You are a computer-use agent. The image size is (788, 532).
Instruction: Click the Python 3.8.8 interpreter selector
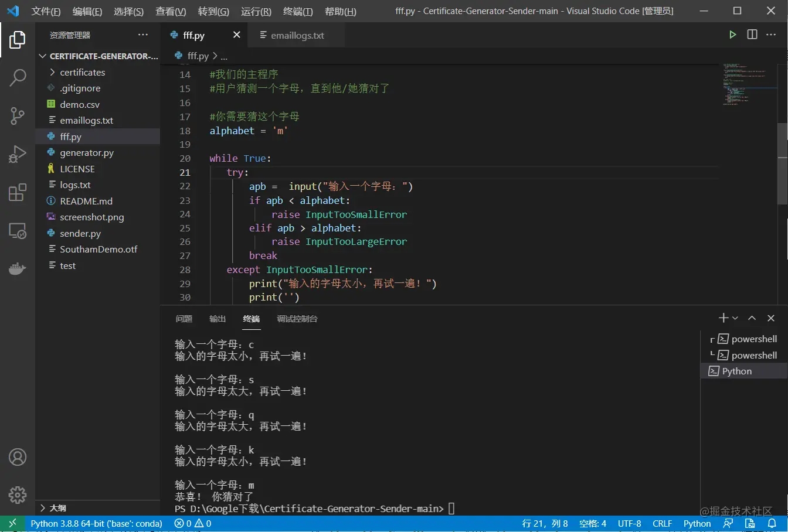pos(96,523)
